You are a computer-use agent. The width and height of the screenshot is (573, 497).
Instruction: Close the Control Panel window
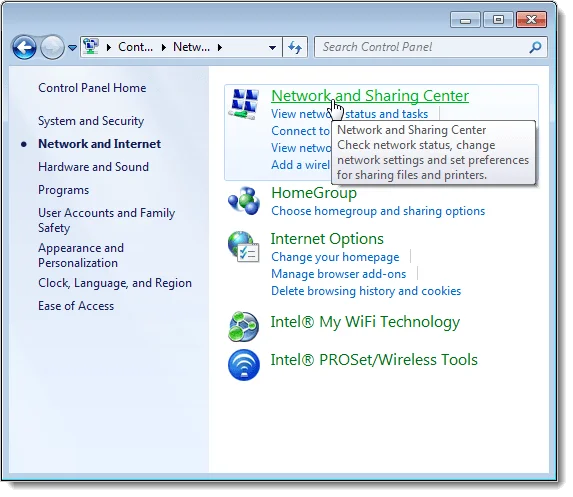pyautogui.click(x=531, y=20)
